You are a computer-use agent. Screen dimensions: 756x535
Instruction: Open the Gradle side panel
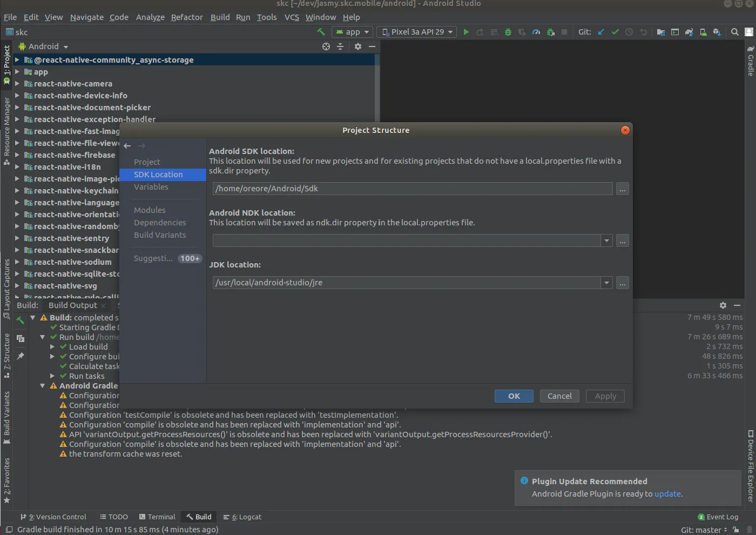tap(750, 61)
